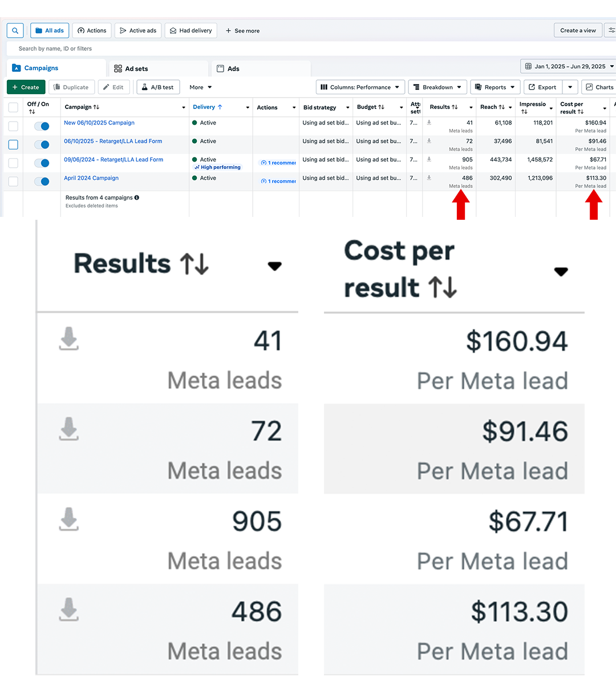Select the All ads view
Viewport: 616px width, 685px height.
tap(50, 31)
